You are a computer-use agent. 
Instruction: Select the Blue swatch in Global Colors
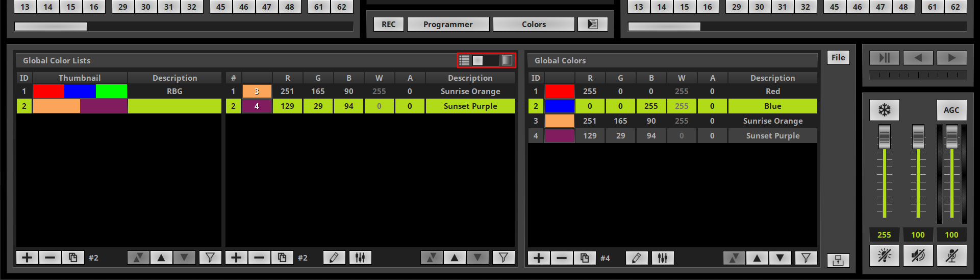pos(560,106)
